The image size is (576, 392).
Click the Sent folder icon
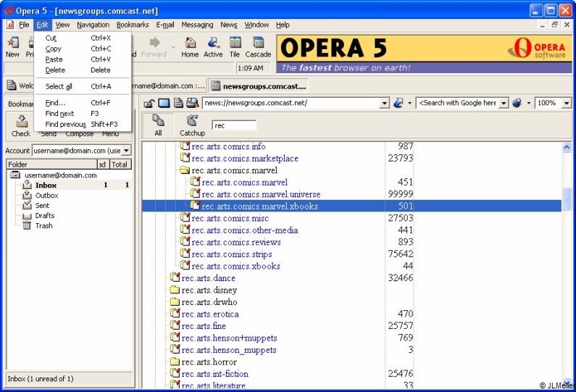pyautogui.click(x=27, y=205)
